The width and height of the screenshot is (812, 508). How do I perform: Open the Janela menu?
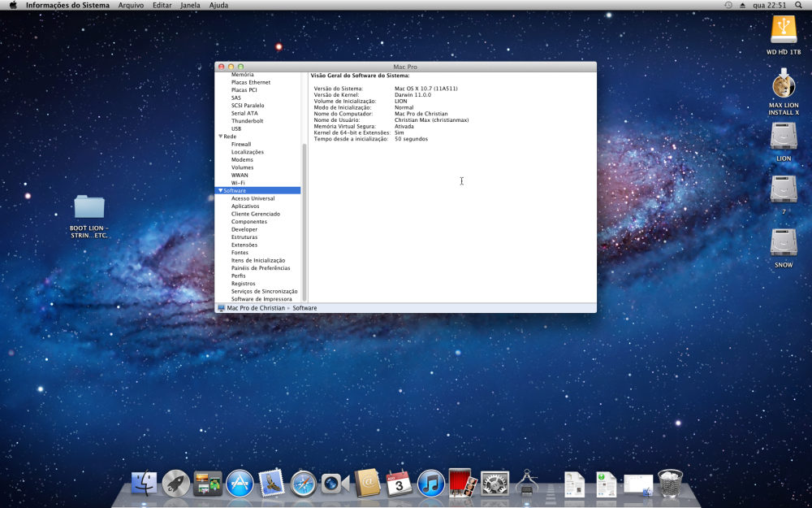[x=190, y=5]
